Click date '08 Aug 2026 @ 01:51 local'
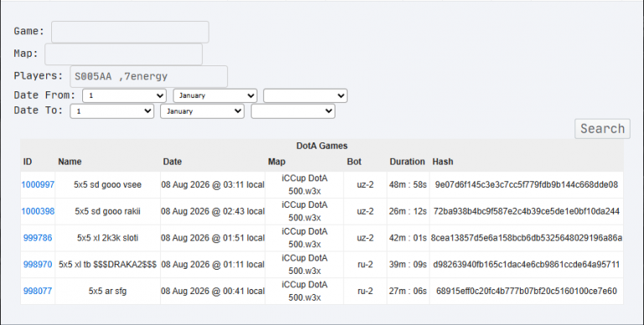This screenshot has height=325, width=644. click(213, 238)
